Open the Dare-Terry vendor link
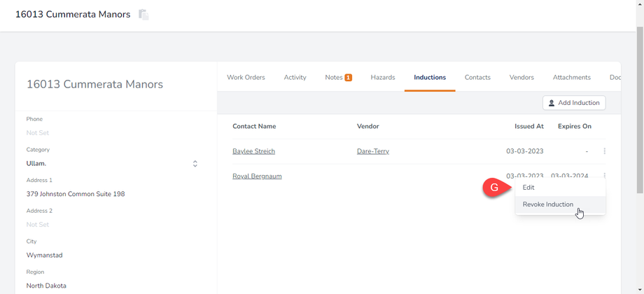 [x=372, y=151]
